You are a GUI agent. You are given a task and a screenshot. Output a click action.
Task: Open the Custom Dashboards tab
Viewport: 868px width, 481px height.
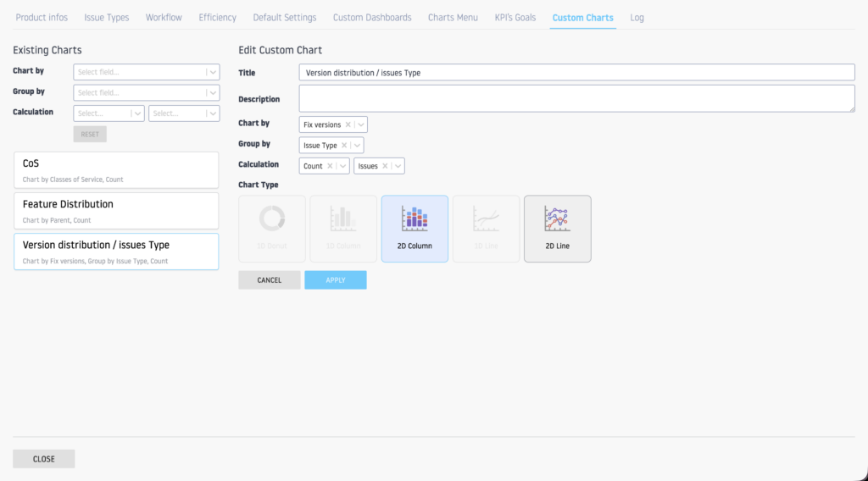point(372,18)
